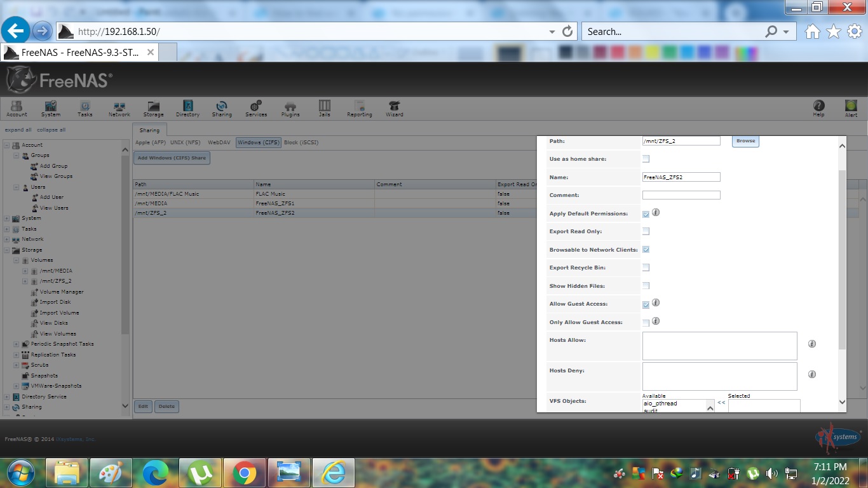The image size is (868, 488).
Task: Toggle Allow Guest Access checkbox
Action: click(x=646, y=305)
